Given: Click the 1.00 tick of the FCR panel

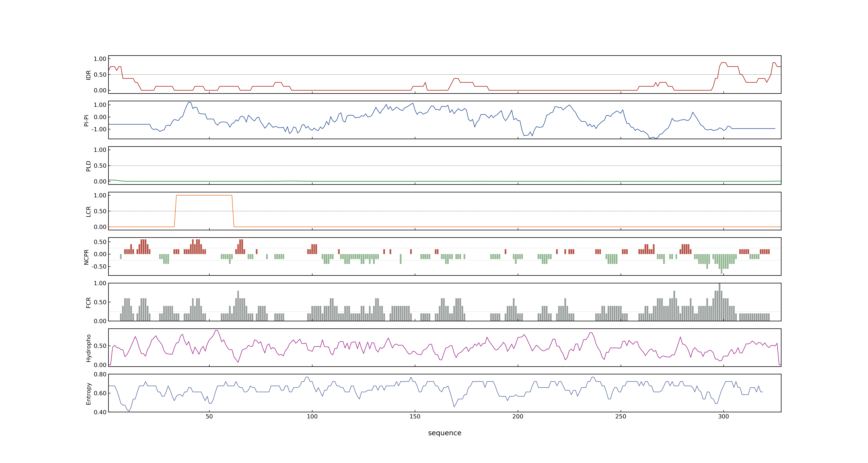Looking at the screenshot, I should pyautogui.click(x=100, y=283).
